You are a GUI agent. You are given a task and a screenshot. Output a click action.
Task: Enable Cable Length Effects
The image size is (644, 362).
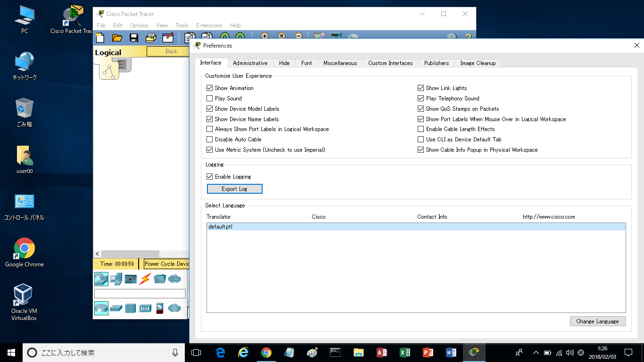421,129
